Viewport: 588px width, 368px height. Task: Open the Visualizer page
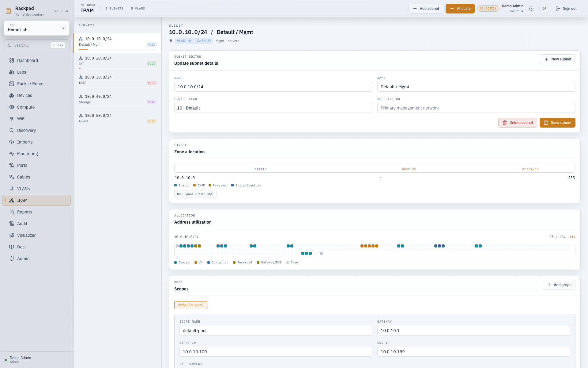click(x=36, y=235)
